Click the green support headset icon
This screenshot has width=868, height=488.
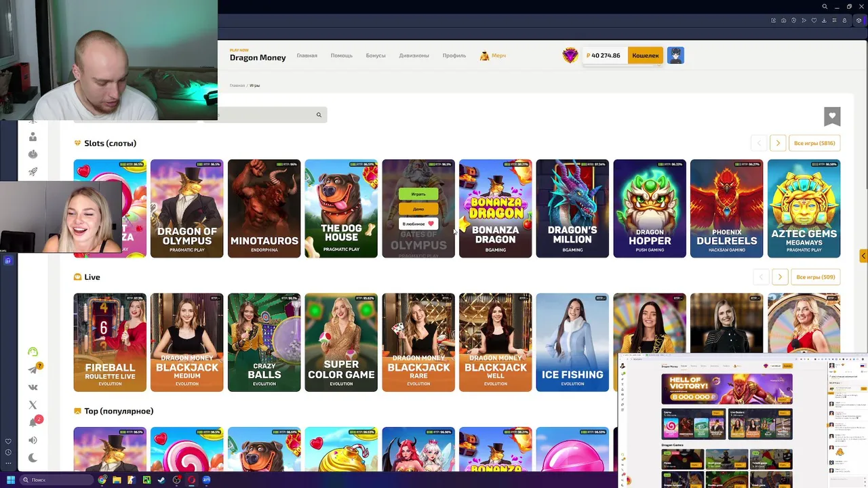pos(33,351)
